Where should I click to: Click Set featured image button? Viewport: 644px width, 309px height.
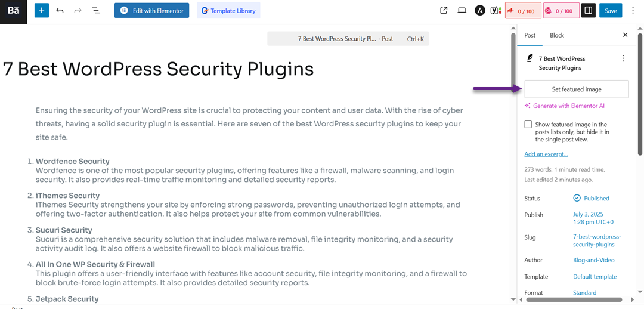click(x=576, y=89)
